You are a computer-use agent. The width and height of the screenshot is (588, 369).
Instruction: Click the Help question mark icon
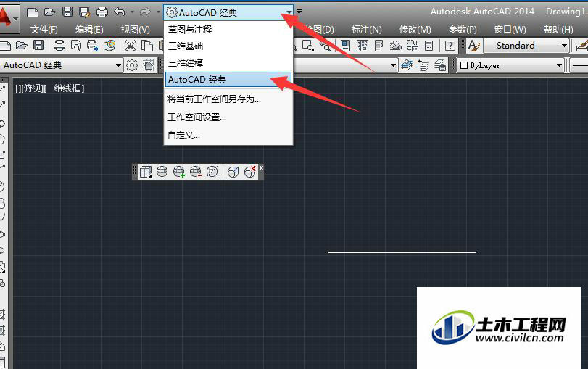click(x=450, y=46)
